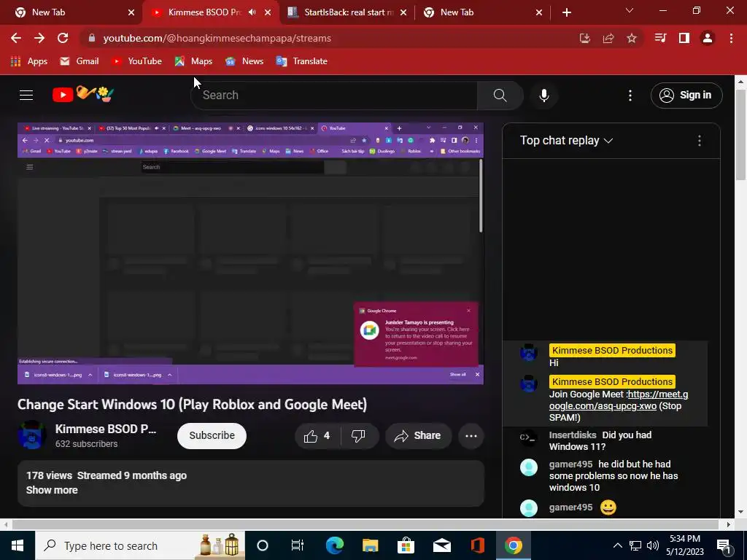This screenshot has width=747, height=560.
Task: Go back using the browser back arrow
Action: pos(16,38)
